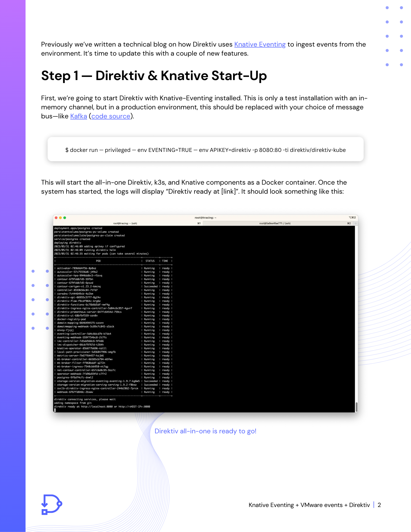Open the Knative Eventing hyperlink
411x532 pixels.
point(260,44)
